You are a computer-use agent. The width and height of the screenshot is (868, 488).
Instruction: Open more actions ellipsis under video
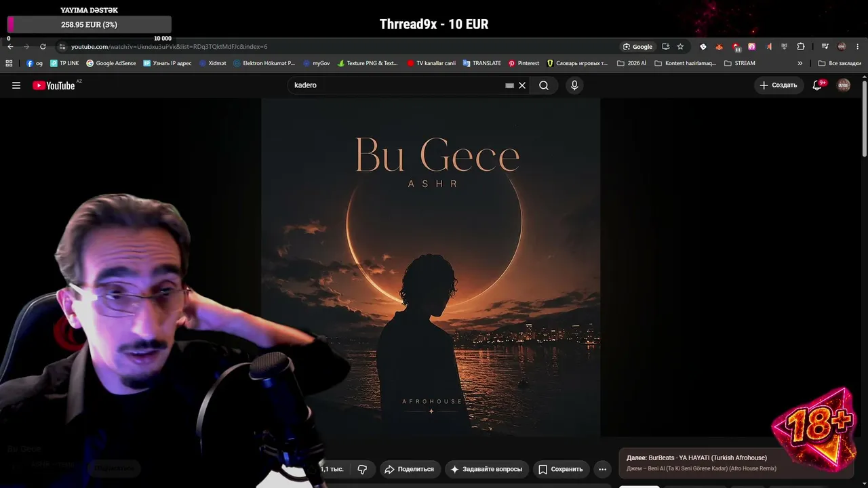(x=602, y=469)
